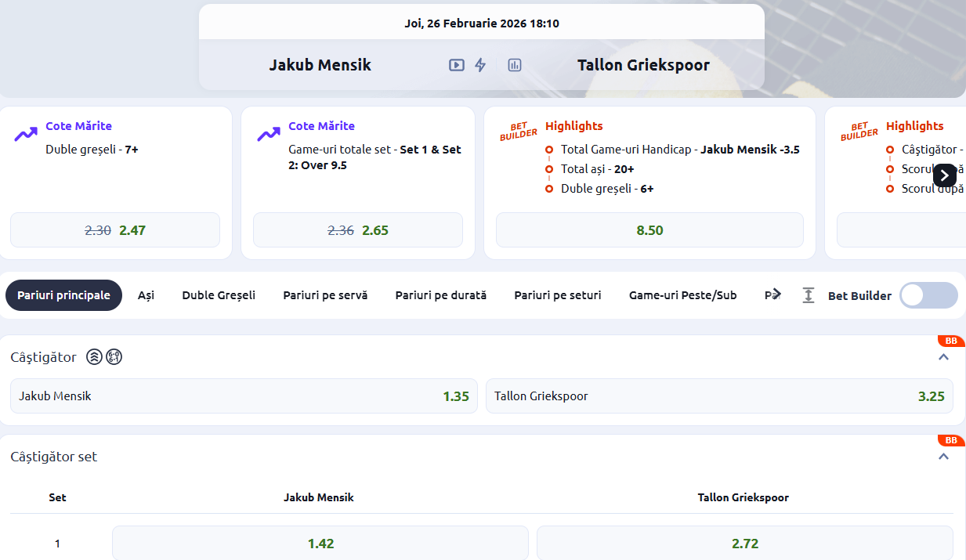
Task: Collapse the Câștigător set section
Action: pyautogui.click(x=943, y=457)
